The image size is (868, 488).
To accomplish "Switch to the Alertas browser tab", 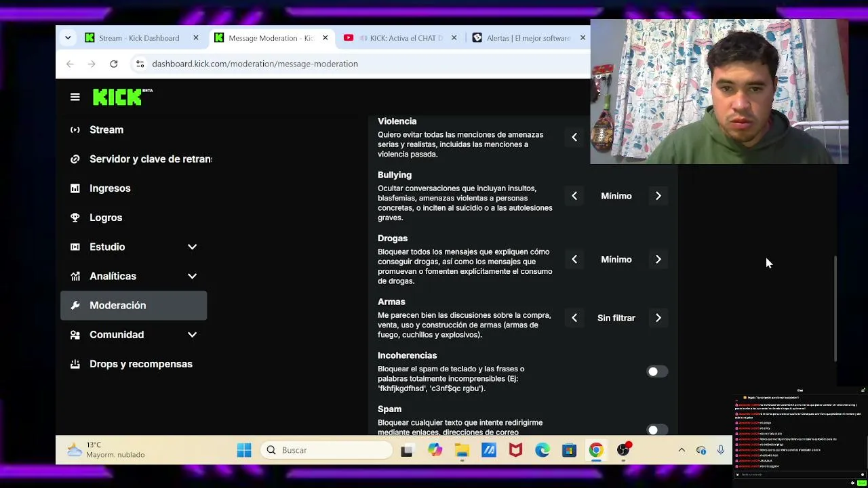I will [529, 38].
